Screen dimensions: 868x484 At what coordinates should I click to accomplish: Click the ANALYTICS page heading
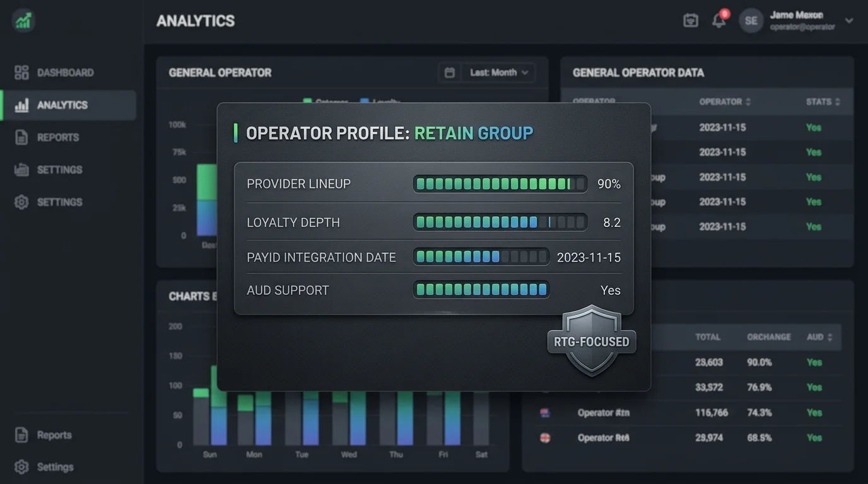coord(196,21)
